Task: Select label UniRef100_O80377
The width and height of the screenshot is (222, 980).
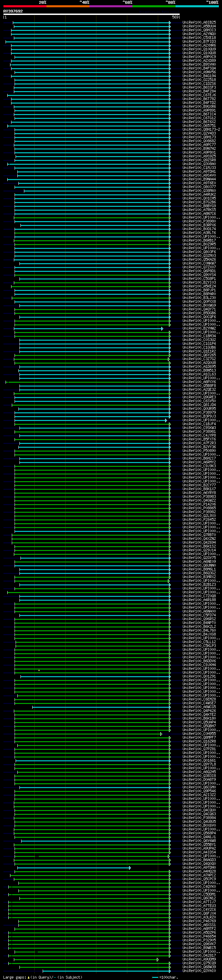Action: [199, 187]
